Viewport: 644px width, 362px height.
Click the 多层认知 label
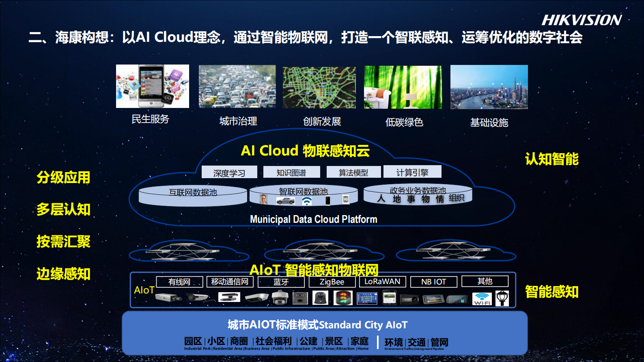(x=63, y=209)
